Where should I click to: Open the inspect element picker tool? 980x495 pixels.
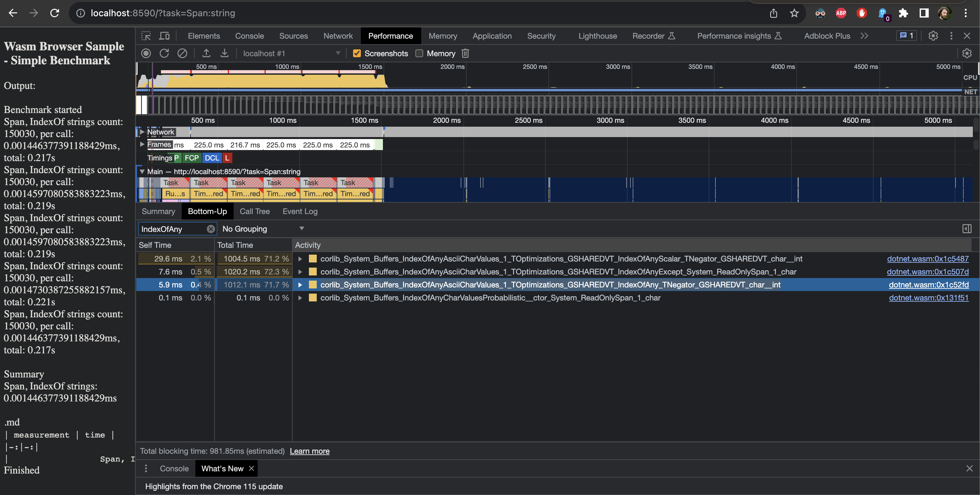146,36
